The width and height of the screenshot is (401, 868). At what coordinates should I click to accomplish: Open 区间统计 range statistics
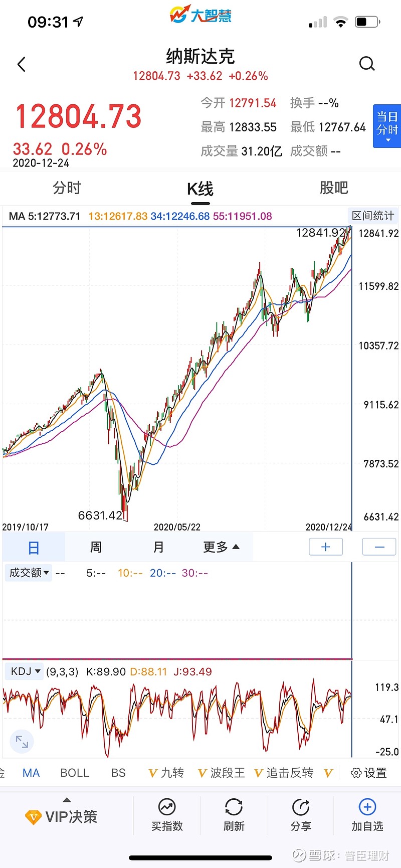tap(373, 216)
